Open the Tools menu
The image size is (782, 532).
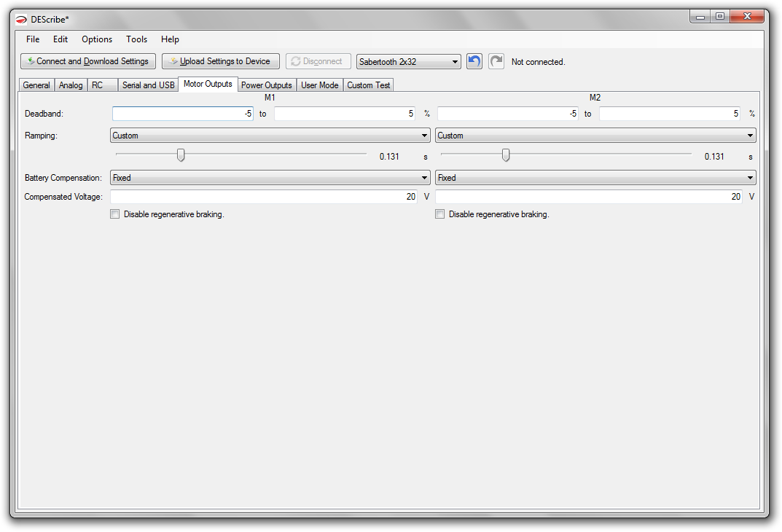pyautogui.click(x=136, y=39)
